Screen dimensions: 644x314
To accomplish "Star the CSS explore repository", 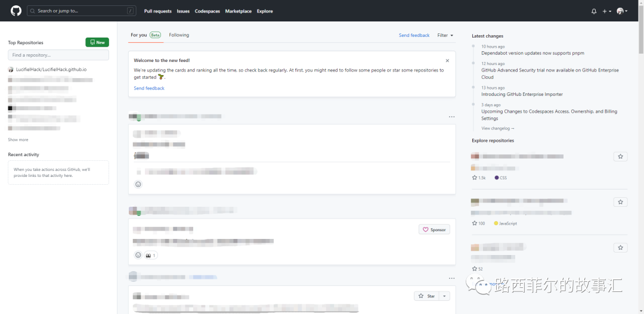I will (620, 156).
